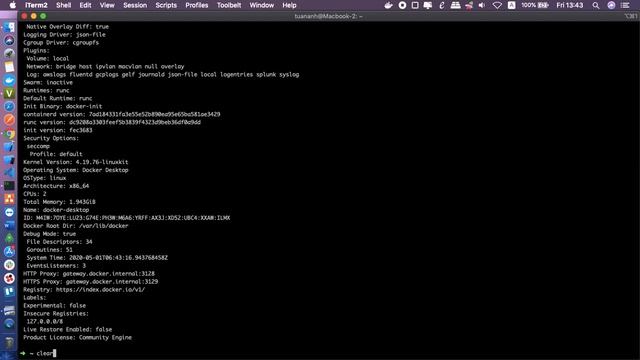Open the Scripts menu
640x360 pixels.
(166, 5)
